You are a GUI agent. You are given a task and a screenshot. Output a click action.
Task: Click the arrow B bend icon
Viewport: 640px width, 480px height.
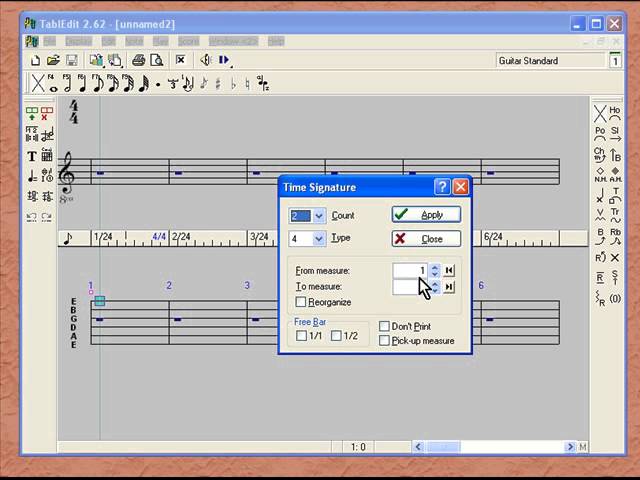[615, 155]
